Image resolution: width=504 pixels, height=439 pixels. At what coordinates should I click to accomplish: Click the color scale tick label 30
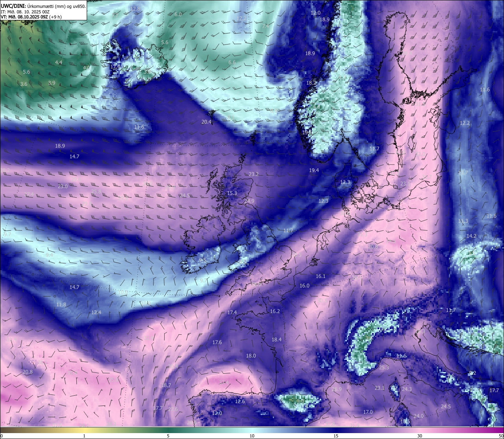click(420, 436)
